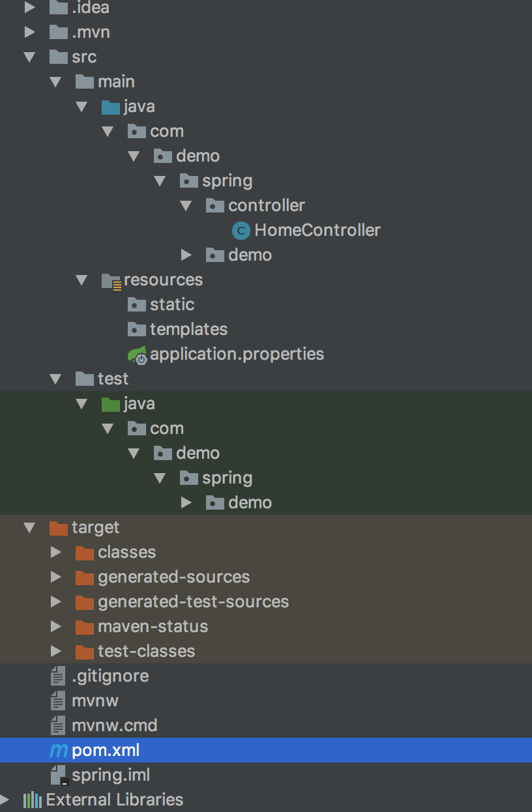The height and width of the screenshot is (812, 532).
Task: Click the HomeController class icon
Action: click(241, 230)
